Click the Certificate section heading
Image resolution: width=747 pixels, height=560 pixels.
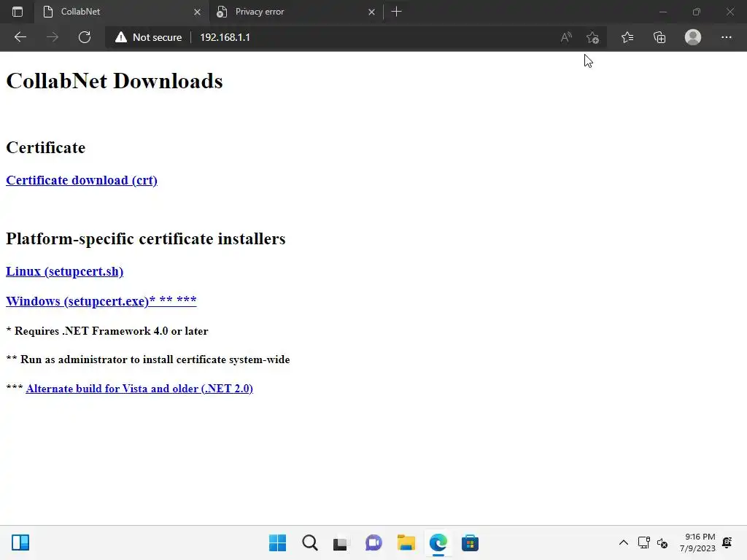(x=46, y=147)
